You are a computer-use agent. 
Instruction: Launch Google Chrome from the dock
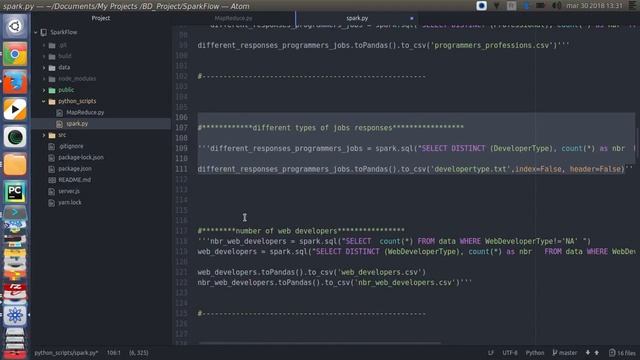click(15, 54)
